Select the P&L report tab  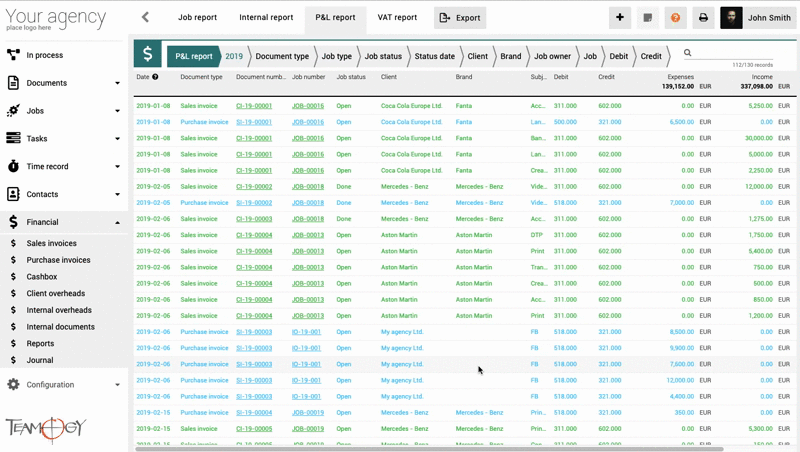[335, 17]
